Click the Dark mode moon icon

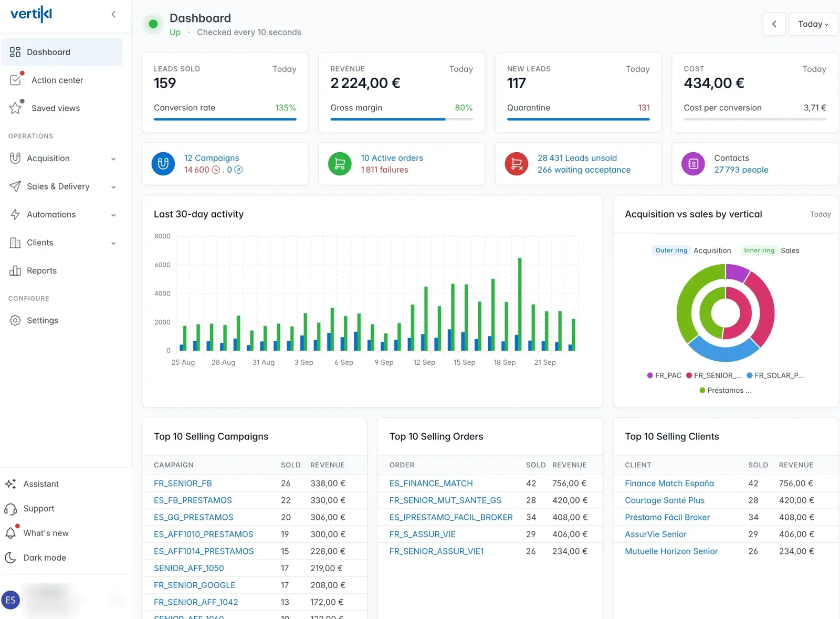(10, 558)
